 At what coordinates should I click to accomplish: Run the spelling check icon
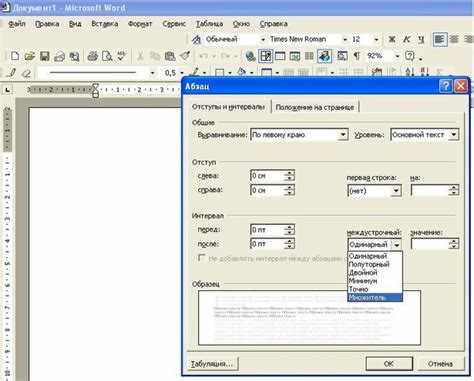[x=121, y=56]
